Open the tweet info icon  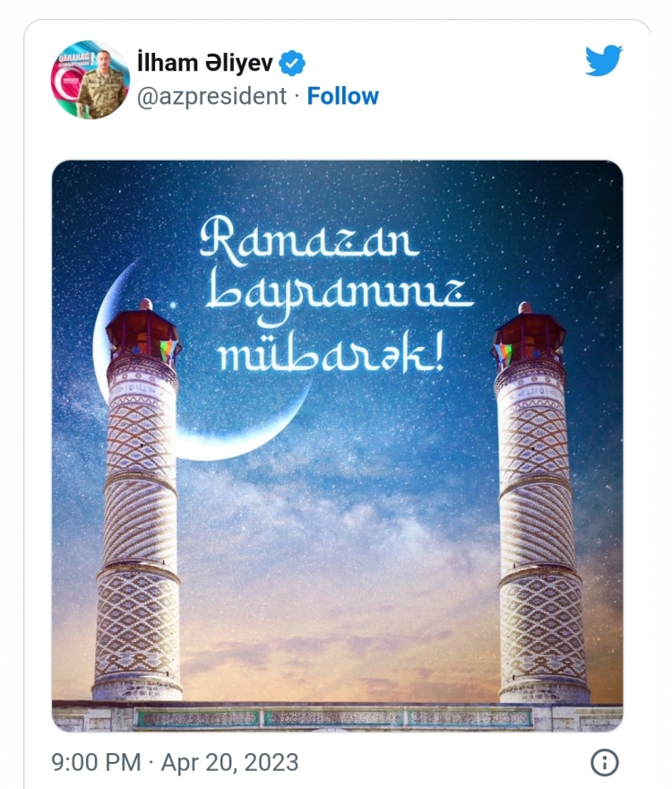(604, 762)
